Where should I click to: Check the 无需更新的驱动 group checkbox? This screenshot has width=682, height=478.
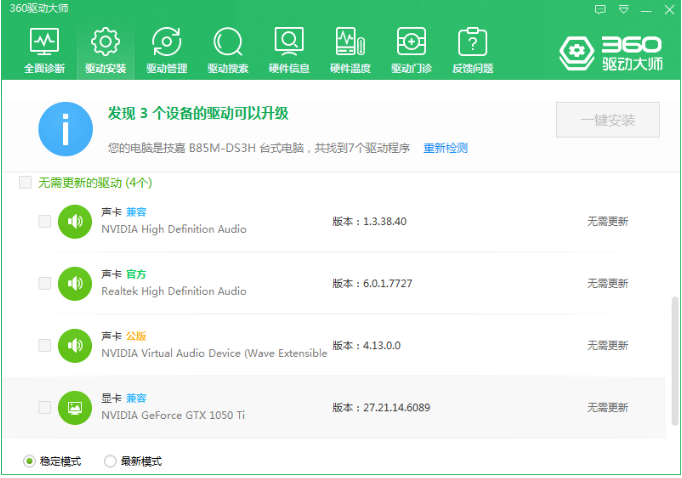coord(25,183)
